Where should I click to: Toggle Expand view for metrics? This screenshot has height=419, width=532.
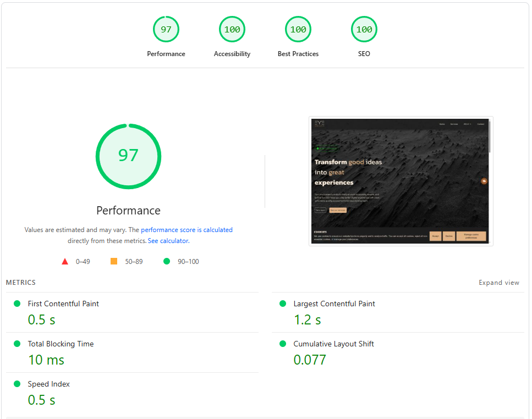498,283
